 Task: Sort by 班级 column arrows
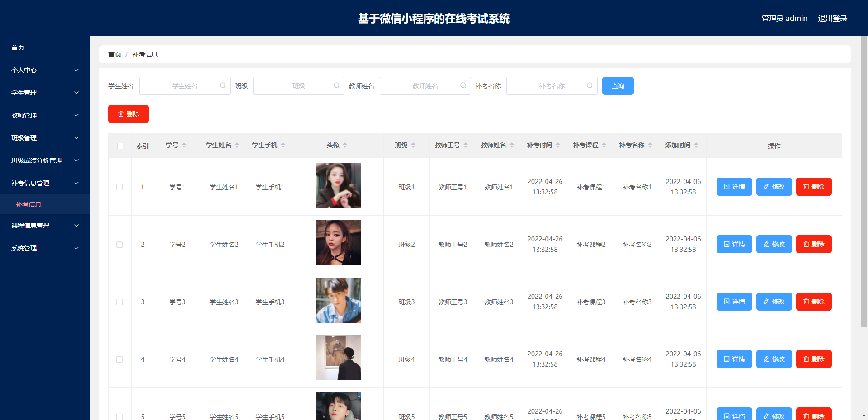click(x=413, y=145)
